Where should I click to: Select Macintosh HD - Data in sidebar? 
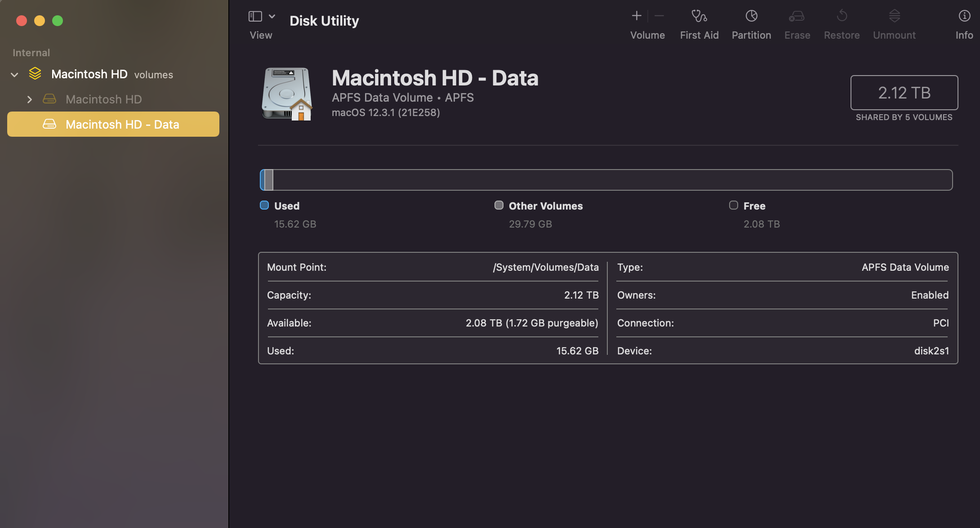coord(122,125)
